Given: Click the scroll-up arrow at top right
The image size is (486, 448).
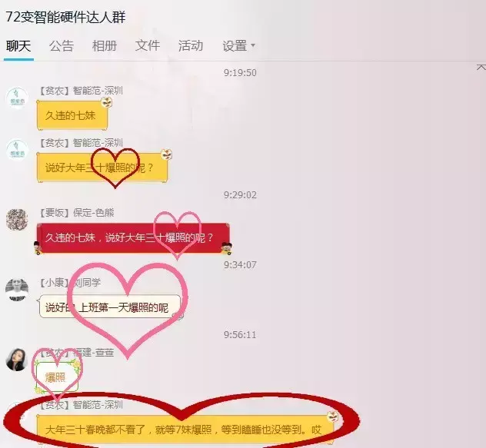Looking at the screenshot, I should pos(481,67).
